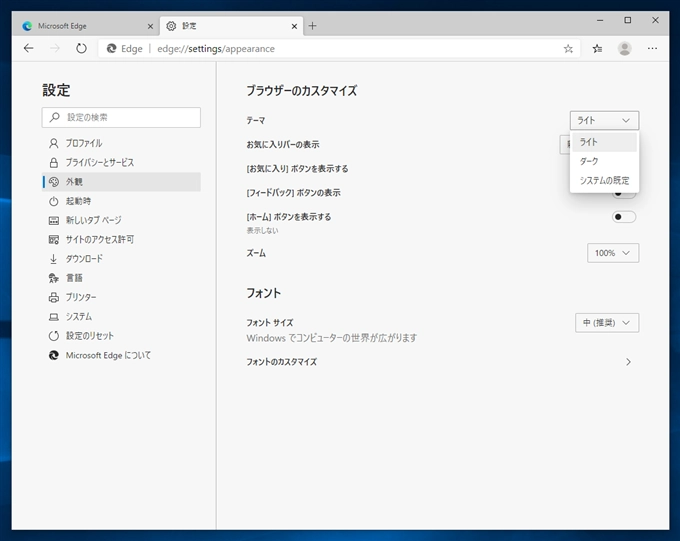
Task: Open 起動時 settings section
Action: (x=121, y=201)
